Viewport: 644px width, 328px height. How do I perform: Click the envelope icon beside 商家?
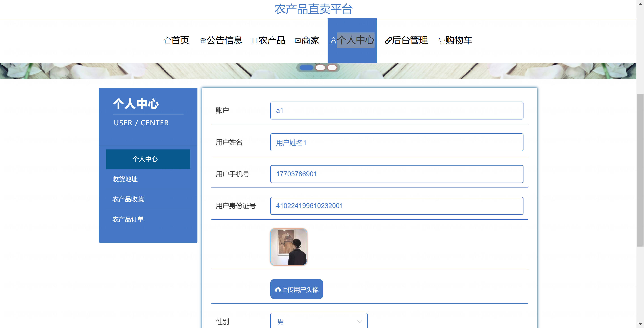pos(298,40)
